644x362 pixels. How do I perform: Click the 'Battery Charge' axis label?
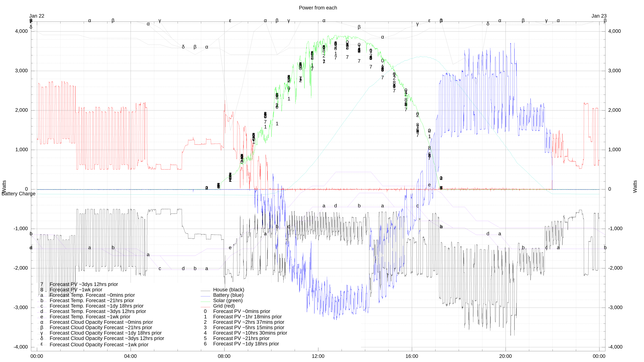pos(18,194)
